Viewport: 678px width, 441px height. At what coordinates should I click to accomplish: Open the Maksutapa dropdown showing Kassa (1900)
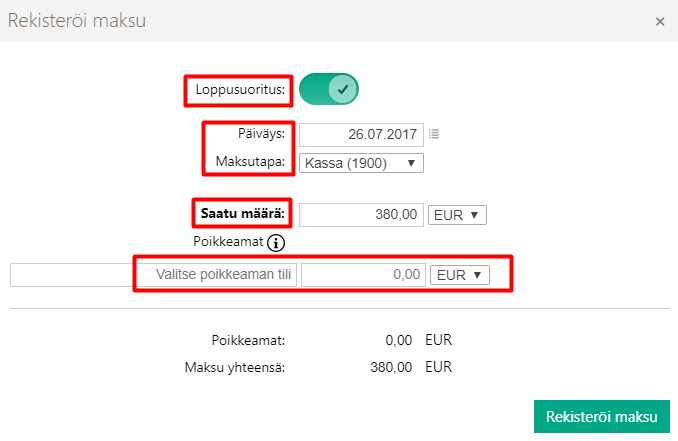tap(359, 162)
